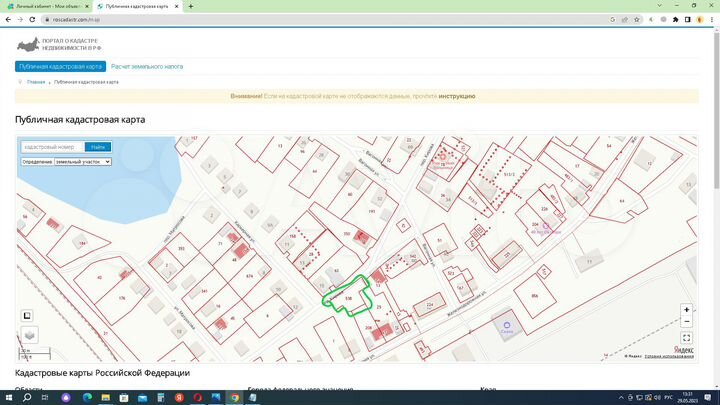Image resolution: width=720 pixels, height=405 pixels.
Task: Click the browser back arrow
Action: 8,19
